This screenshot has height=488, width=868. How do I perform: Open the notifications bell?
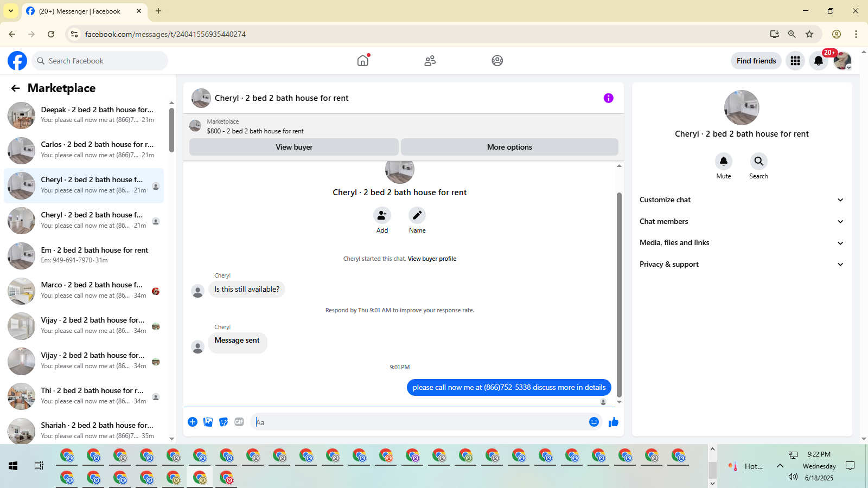coord(819,61)
